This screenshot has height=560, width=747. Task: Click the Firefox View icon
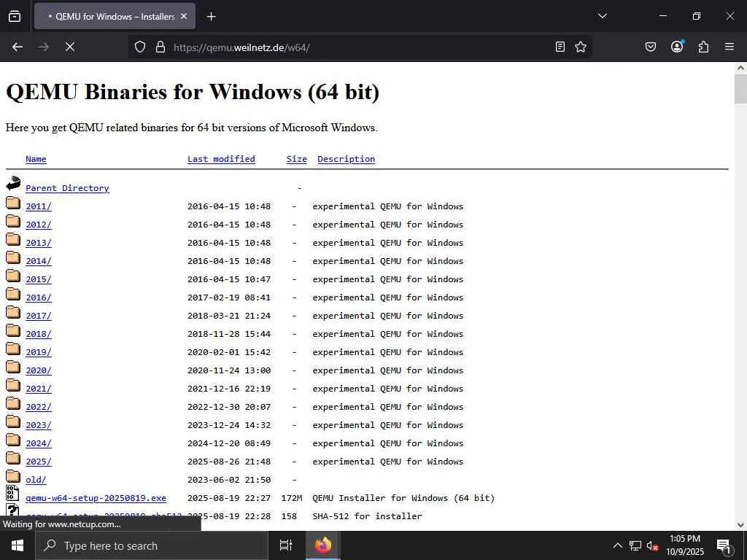pos(15,16)
